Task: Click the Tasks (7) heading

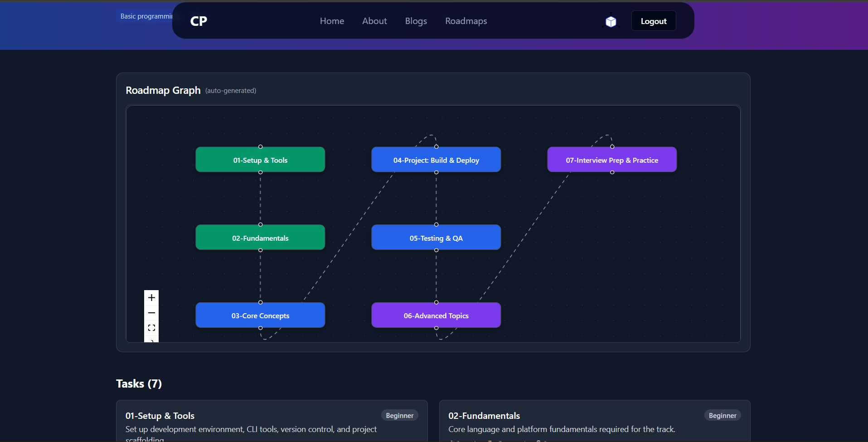Action: coord(139,384)
